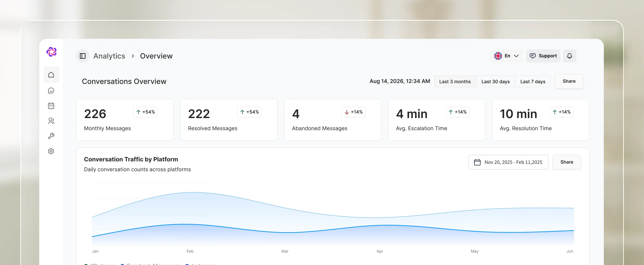Screen dimensions: 644x265
Task: Click the app logo in the sidebar
Action: click(52, 52)
